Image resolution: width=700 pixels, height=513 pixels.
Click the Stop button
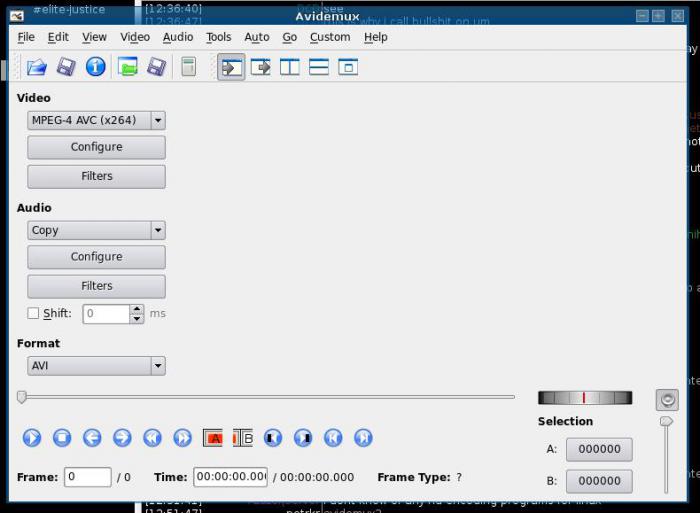pos(62,438)
